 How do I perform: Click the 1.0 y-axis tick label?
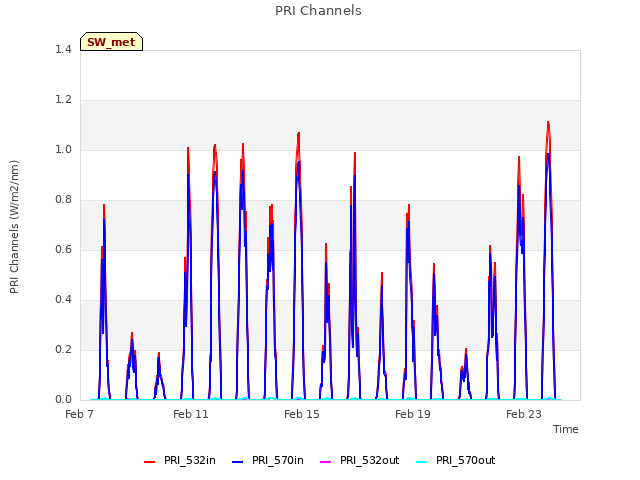point(63,149)
